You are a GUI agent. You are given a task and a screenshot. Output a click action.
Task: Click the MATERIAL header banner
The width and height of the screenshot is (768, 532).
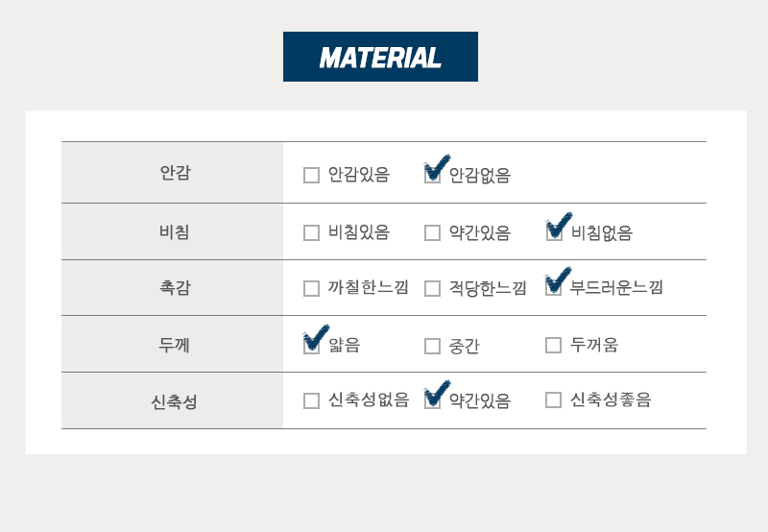point(380,57)
